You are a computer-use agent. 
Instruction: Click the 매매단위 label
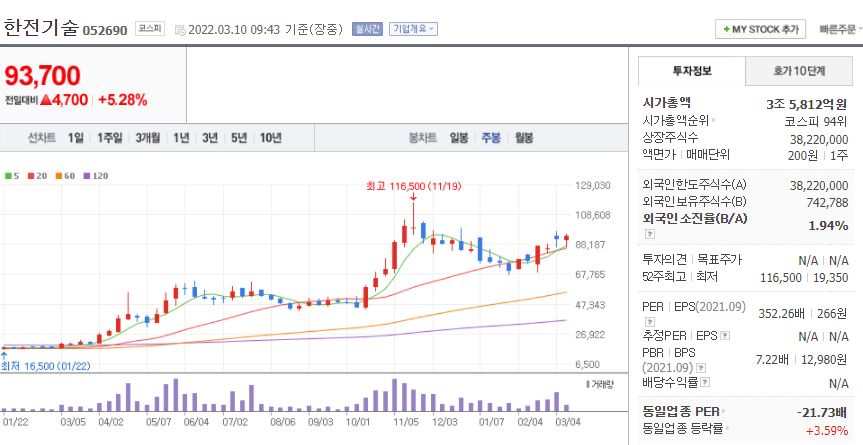[708, 155]
